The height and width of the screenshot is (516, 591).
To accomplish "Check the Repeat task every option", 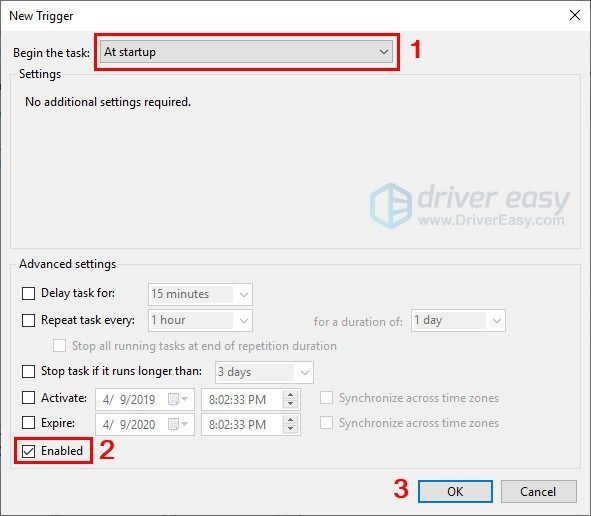I will point(29,320).
